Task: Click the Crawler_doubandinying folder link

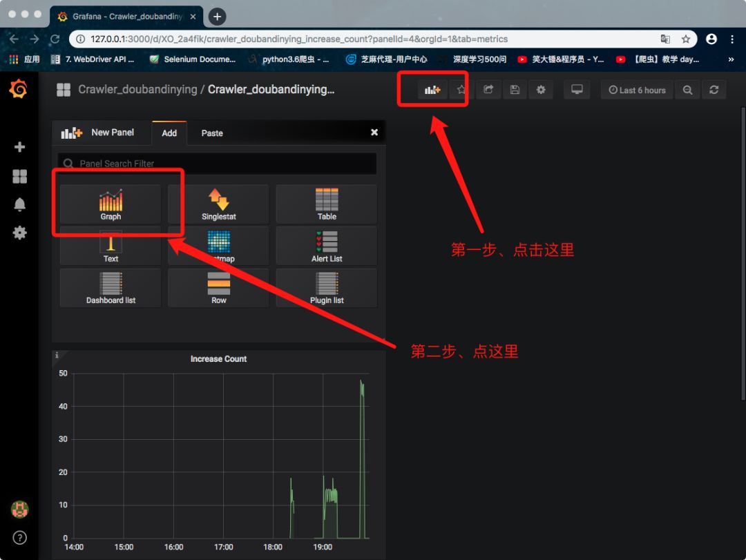Action: coord(137,90)
